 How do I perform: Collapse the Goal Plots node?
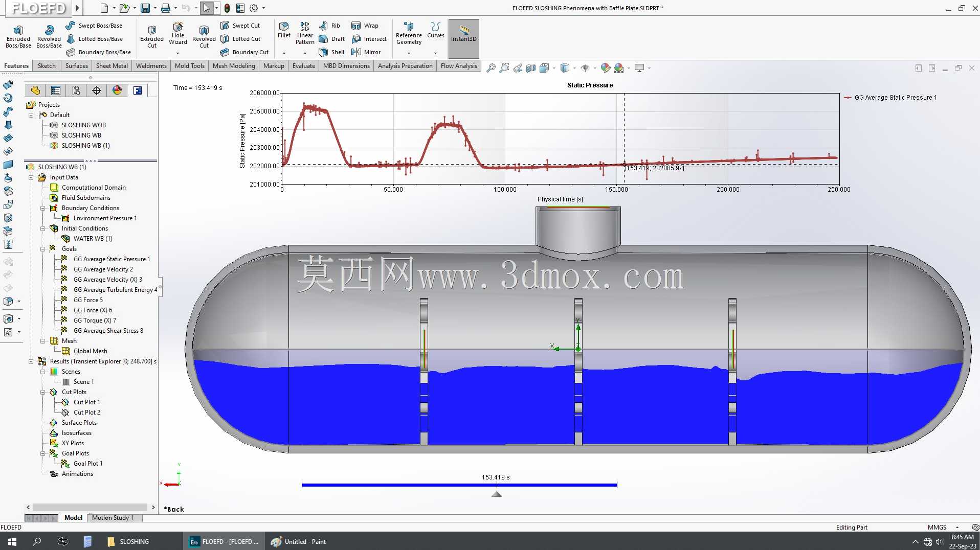point(43,453)
